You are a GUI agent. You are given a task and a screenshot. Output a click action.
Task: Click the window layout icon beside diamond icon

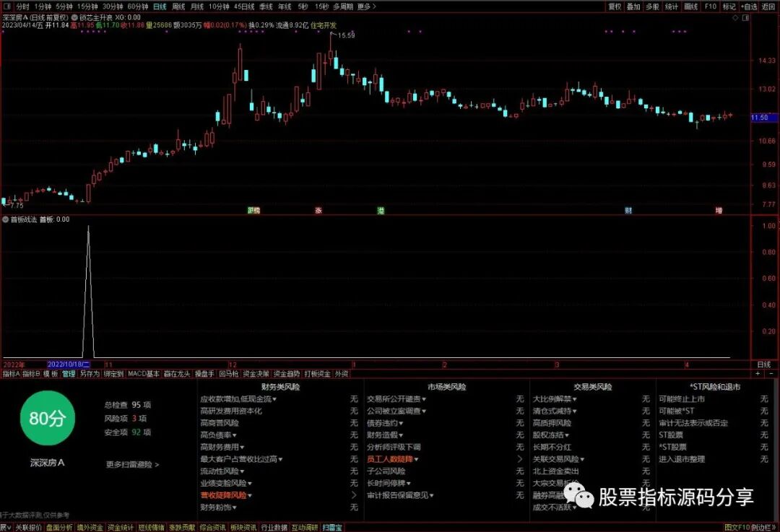point(745,18)
